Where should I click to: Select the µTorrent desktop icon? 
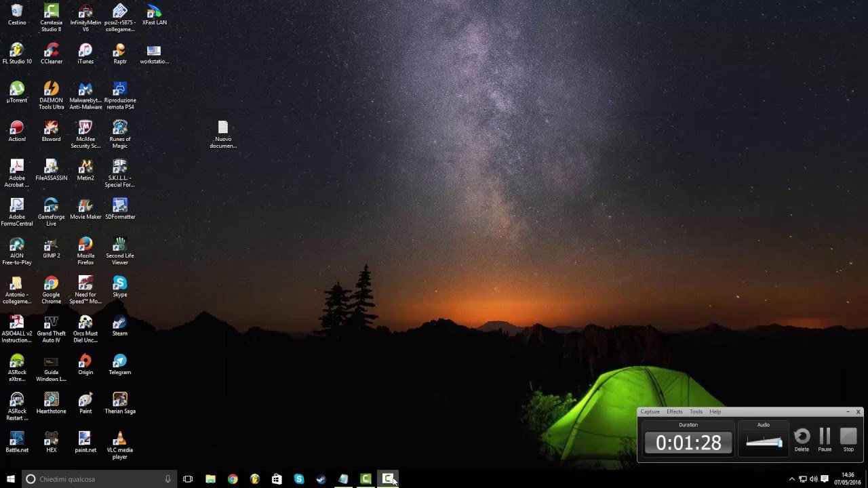tap(17, 92)
